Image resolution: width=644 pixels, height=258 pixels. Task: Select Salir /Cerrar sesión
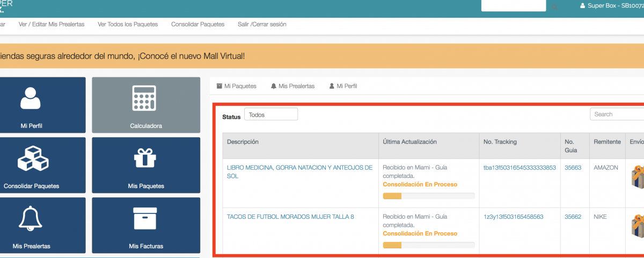(x=262, y=24)
